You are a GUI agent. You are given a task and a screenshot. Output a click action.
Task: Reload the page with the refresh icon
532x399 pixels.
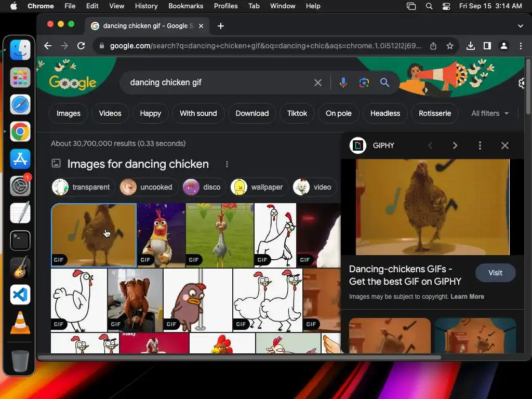[81, 46]
